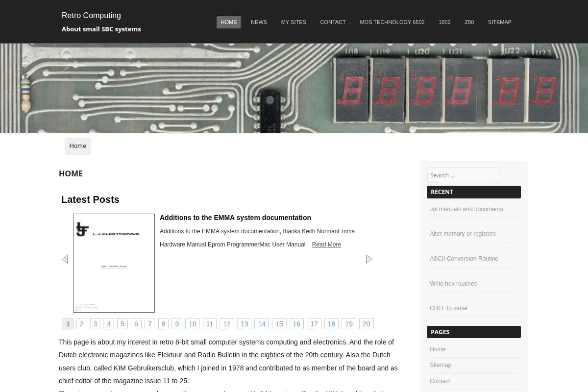Open the 1802 menu item
Screen dimensions: 588x392
click(444, 22)
